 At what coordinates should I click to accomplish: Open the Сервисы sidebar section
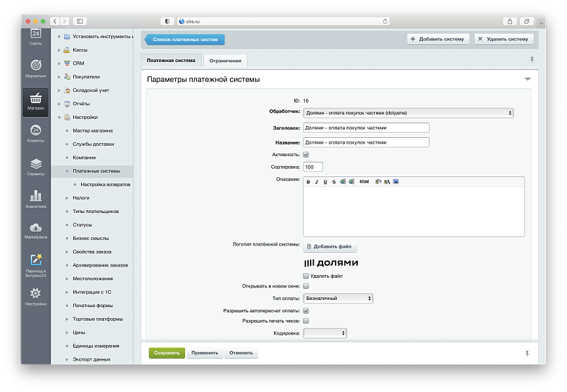point(36,167)
